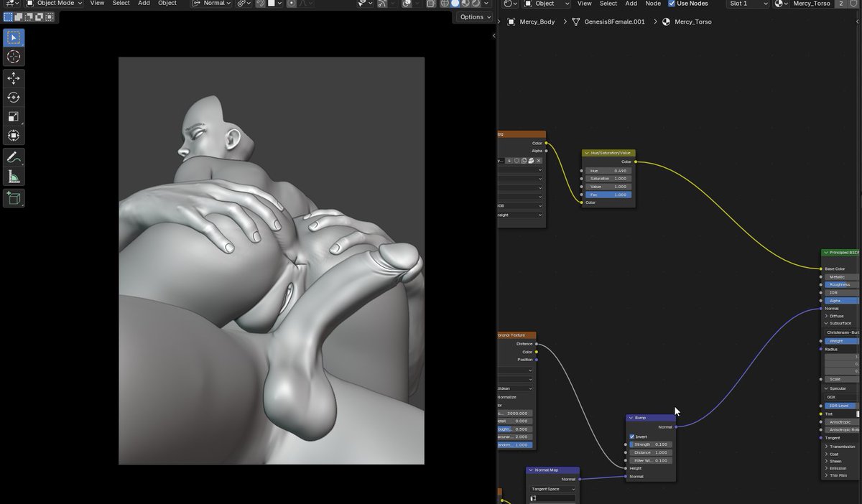Viewport: 862px width, 504px height.
Task: Open the shader editor Add menu
Action: coord(631,4)
